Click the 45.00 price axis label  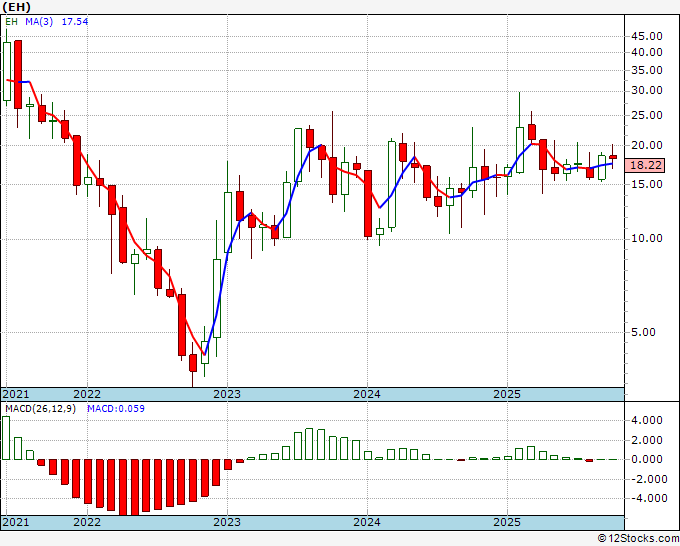pos(647,36)
